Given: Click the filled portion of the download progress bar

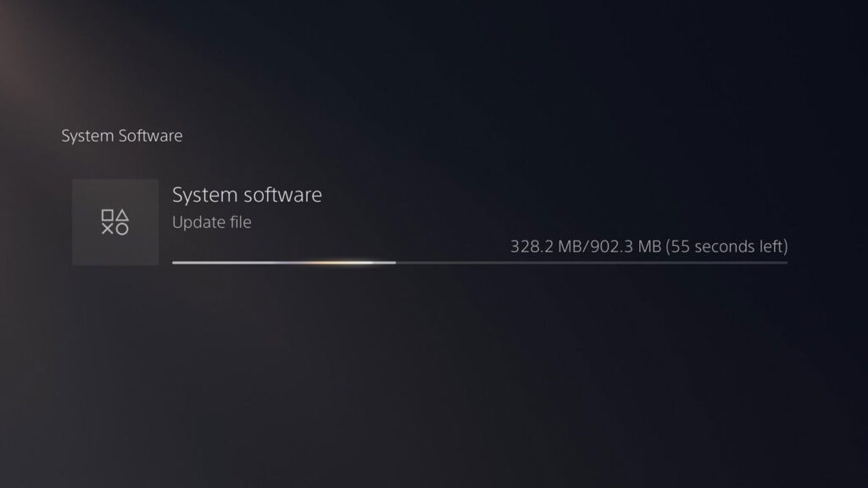Looking at the screenshot, I should 284,263.
